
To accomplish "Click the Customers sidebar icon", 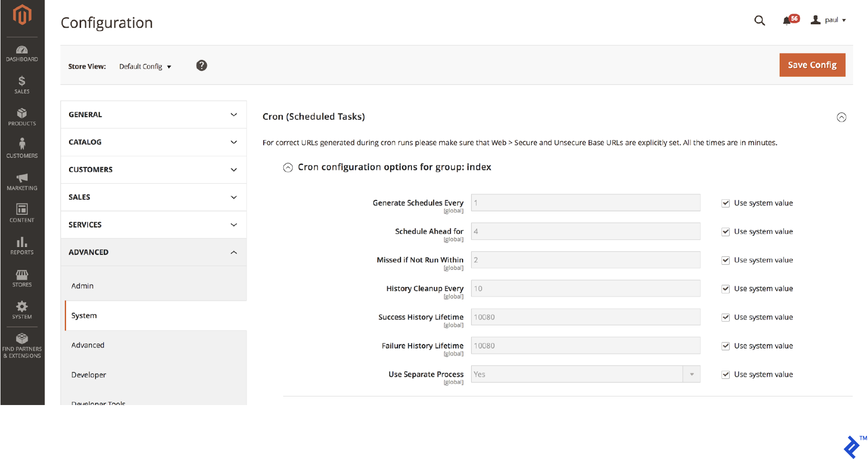I will (22, 148).
